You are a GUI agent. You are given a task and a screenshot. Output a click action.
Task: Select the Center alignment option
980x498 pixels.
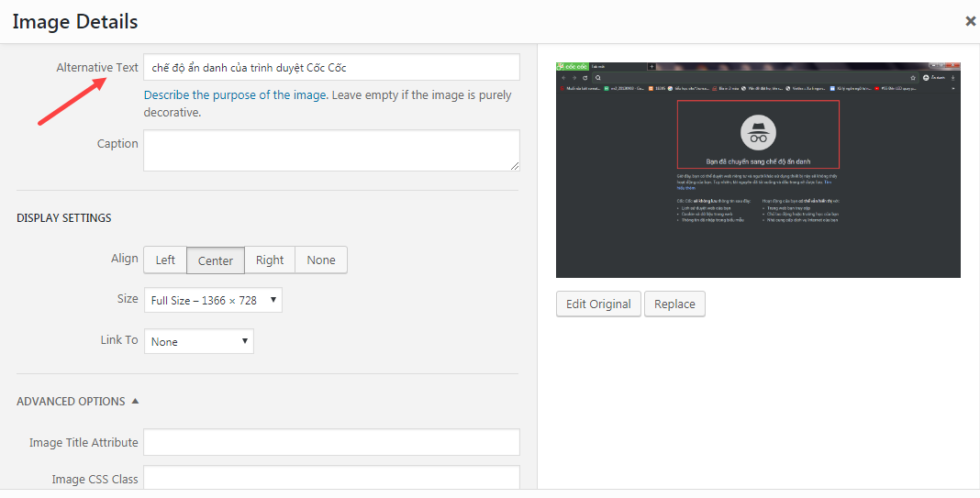216,260
